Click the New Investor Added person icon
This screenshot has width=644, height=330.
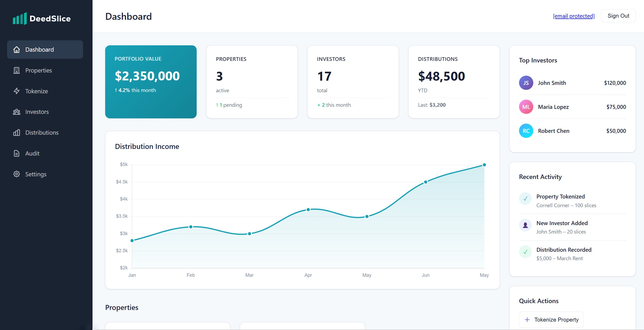[526, 225]
